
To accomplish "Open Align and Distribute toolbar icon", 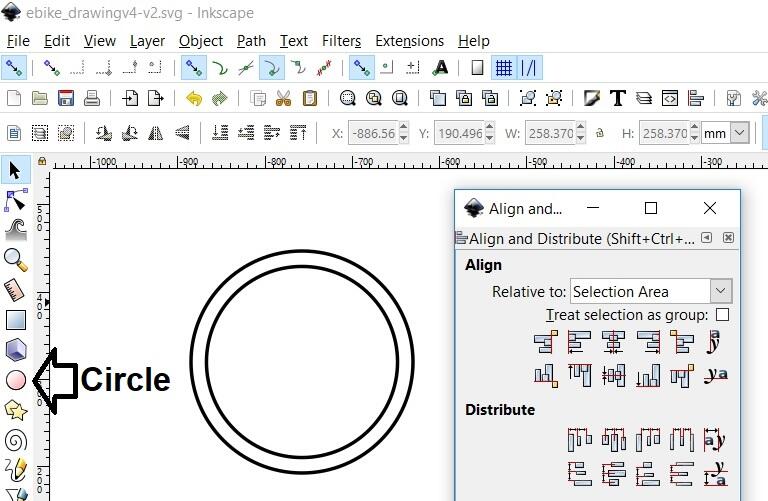I will [696, 98].
